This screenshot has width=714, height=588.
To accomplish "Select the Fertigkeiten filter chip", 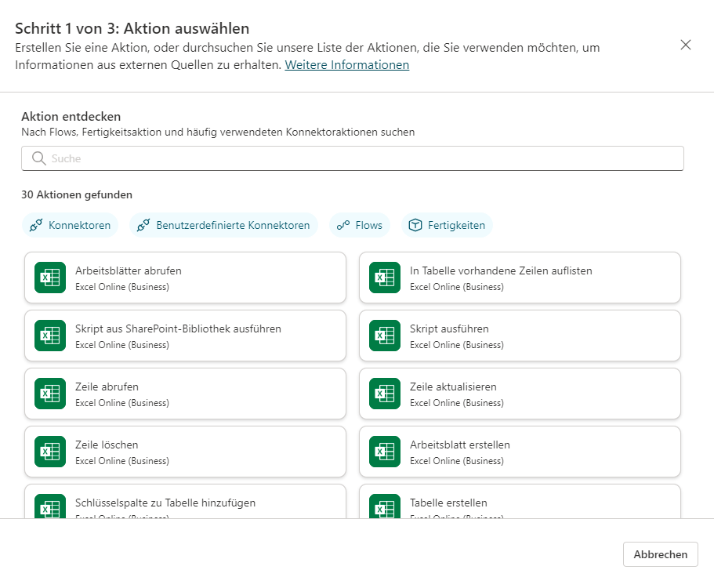I will 447,225.
